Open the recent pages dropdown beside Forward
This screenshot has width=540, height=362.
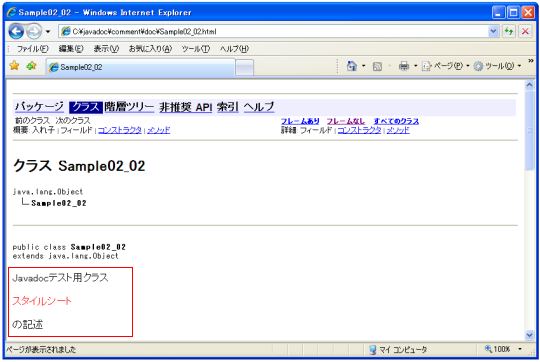coord(48,32)
